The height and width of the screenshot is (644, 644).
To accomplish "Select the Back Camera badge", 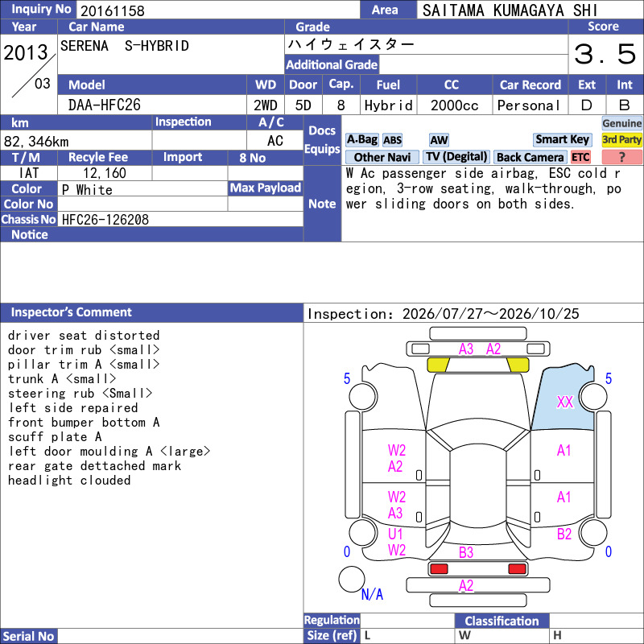I will coord(530,157).
